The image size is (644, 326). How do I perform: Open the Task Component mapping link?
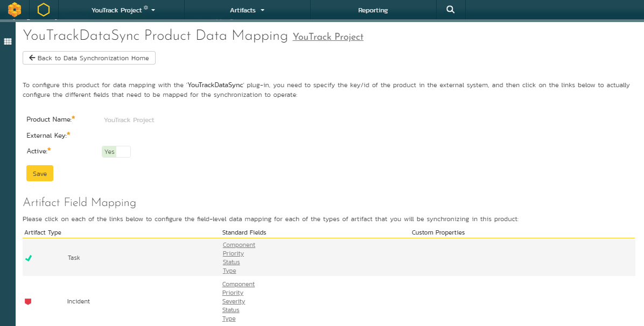[x=239, y=245]
